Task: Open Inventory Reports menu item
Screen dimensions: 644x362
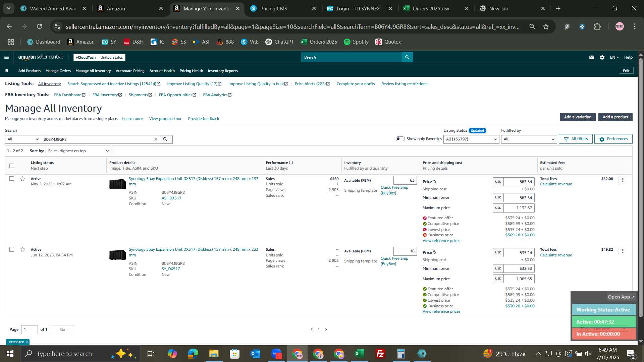Action: click(x=223, y=71)
